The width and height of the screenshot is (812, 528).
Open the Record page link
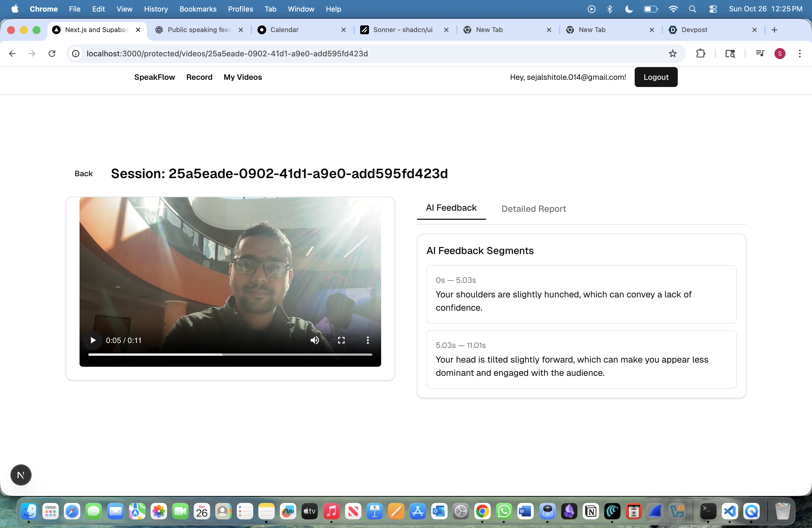tap(199, 77)
